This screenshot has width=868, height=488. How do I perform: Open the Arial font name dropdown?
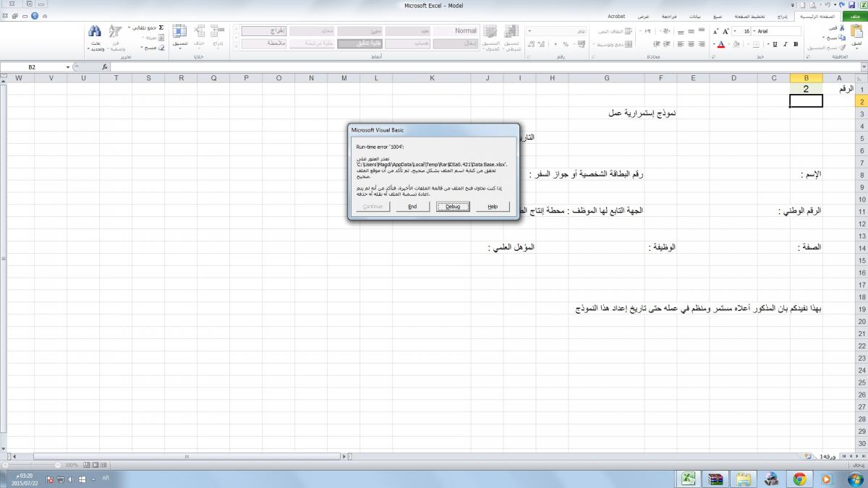tap(754, 31)
